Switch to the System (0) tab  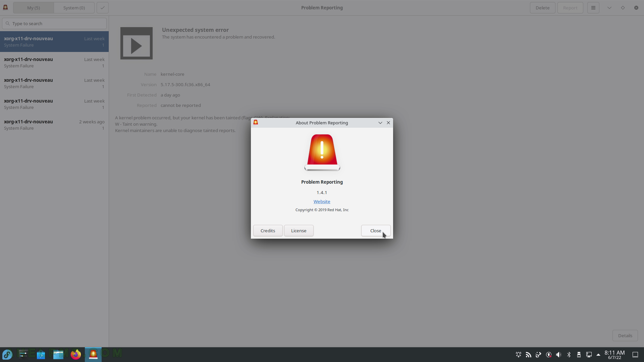(74, 8)
